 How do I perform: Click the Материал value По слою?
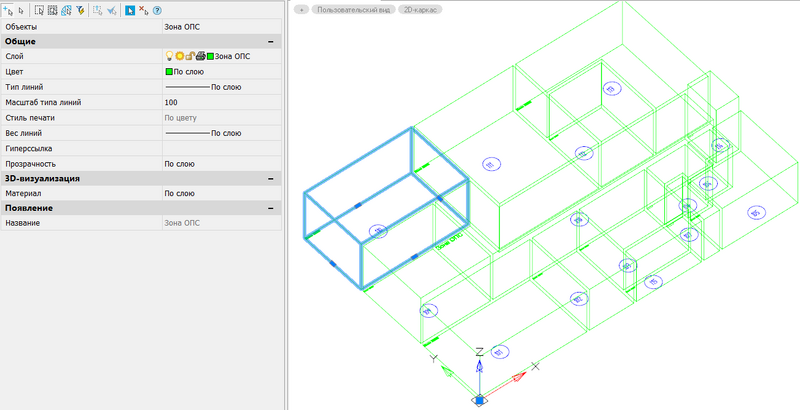pyautogui.click(x=179, y=193)
